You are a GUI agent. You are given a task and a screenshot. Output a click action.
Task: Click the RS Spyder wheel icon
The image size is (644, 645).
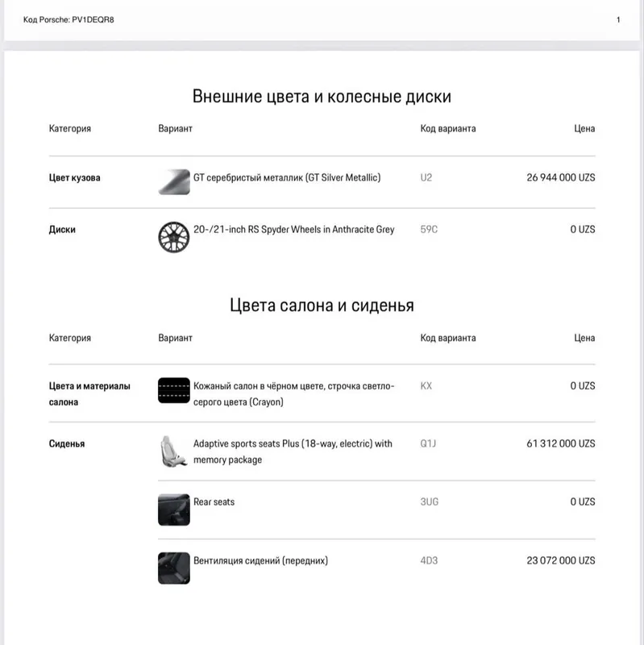(174, 237)
